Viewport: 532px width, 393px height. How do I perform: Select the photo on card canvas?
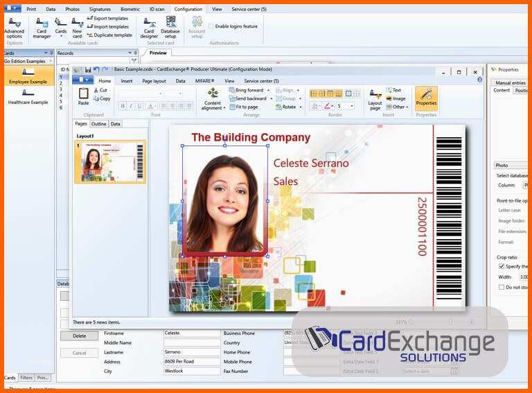pyautogui.click(x=225, y=201)
